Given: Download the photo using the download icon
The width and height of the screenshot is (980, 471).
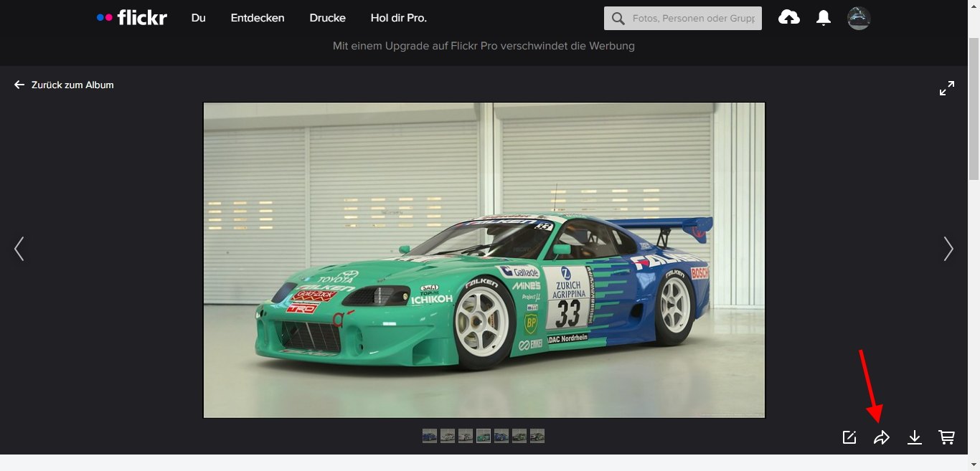Looking at the screenshot, I should (x=914, y=437).
